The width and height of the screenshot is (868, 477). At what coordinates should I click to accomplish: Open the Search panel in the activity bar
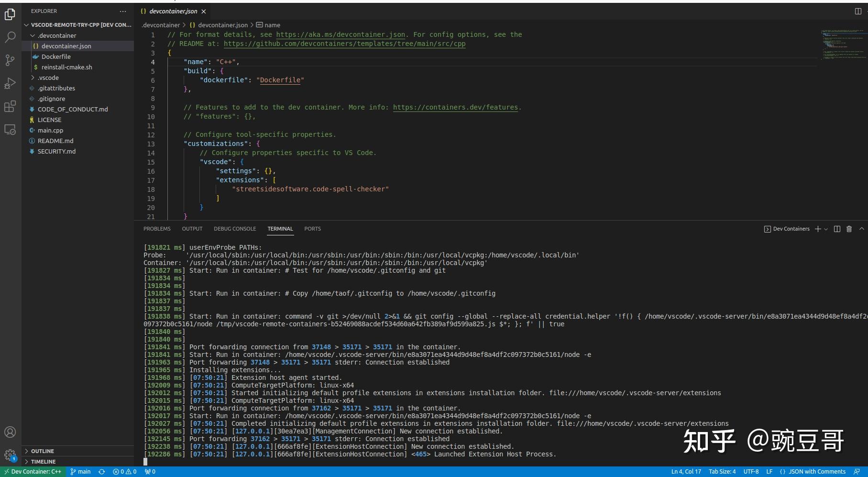(x=10, y=36)
